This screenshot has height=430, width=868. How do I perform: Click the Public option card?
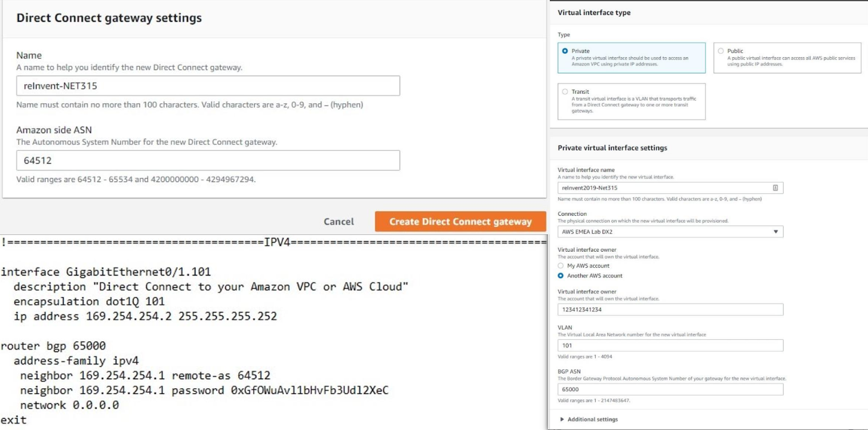[x=787, y=58]
